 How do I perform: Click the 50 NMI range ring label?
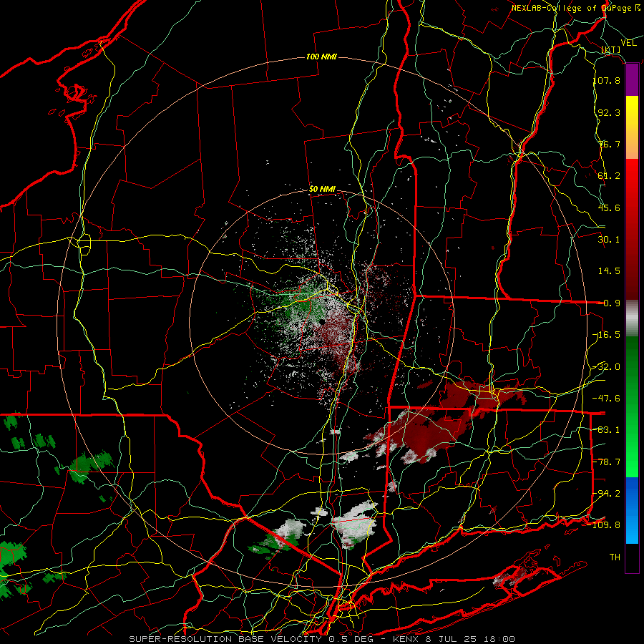[323, 190]
